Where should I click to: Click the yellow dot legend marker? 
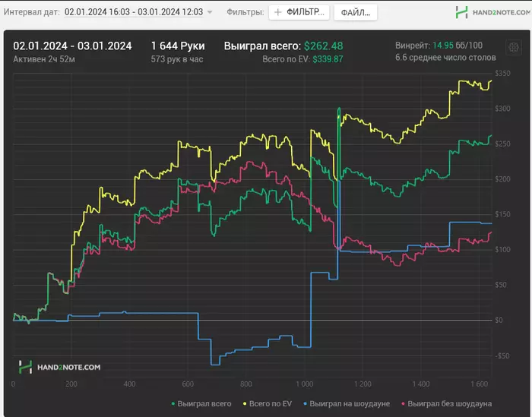[x=245, y=404]
